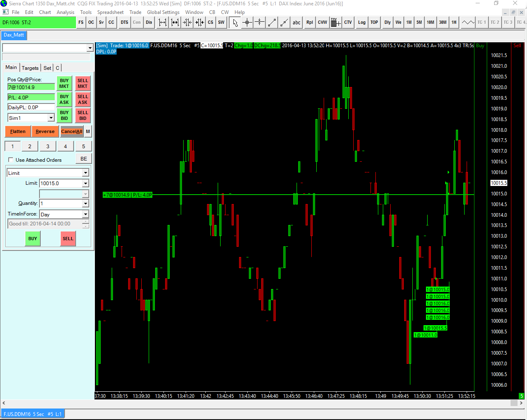527x420 pixels.
Task: Click the OC toolbar button
Action: (x=91, y=23)
